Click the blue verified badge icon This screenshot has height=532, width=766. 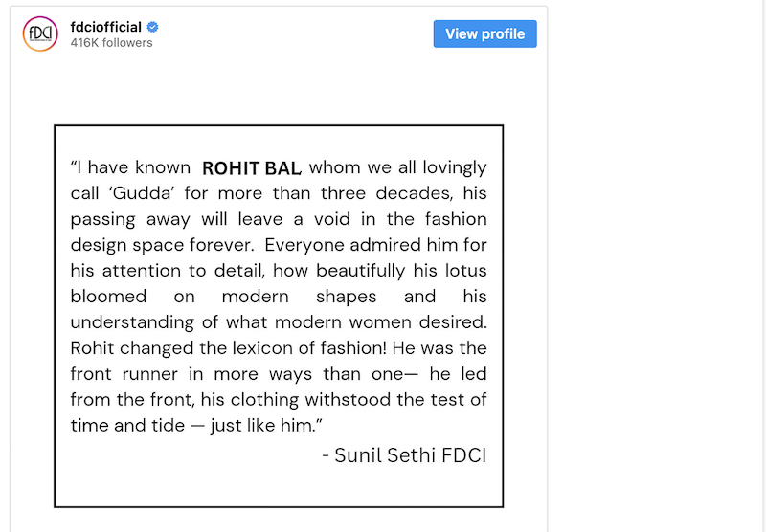[x=151, y=27]
